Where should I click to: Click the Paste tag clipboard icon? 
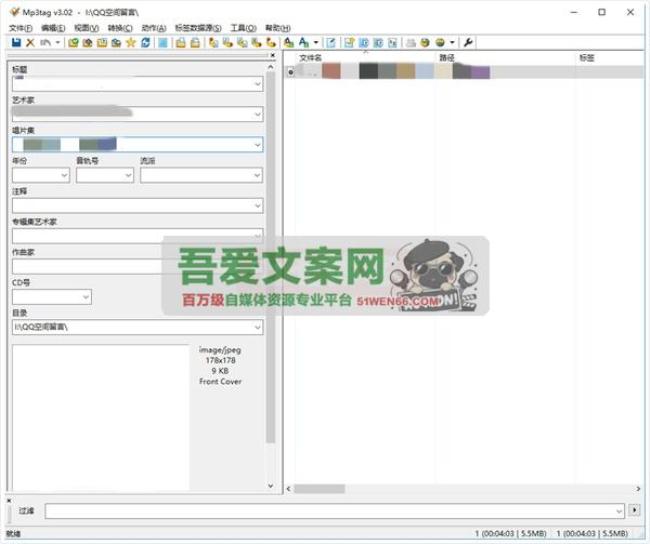pyautogui.click(x=195, y=42)
